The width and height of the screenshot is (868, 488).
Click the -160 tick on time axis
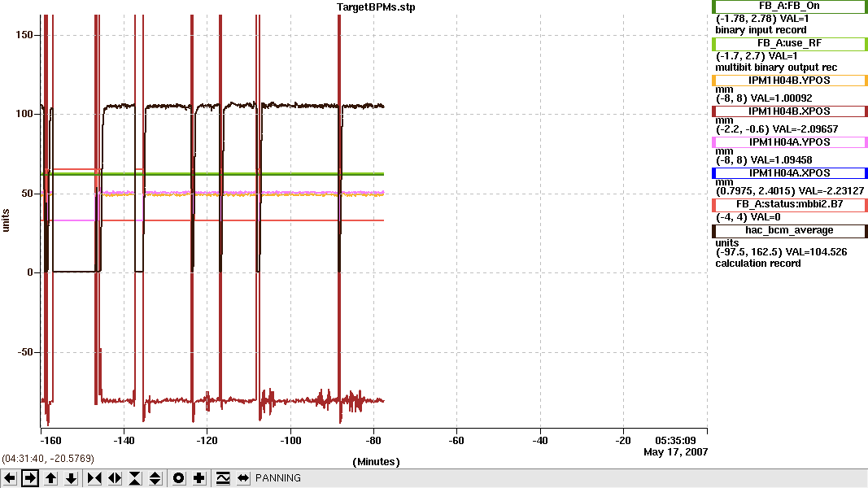pyautogui.click(x=51, y=441)
